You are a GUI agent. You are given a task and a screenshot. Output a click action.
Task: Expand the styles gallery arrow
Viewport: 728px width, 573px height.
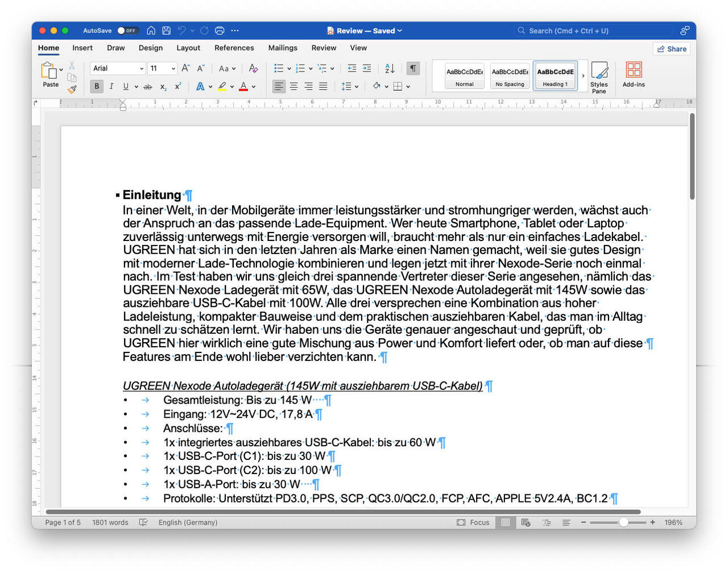click(583, 76)
